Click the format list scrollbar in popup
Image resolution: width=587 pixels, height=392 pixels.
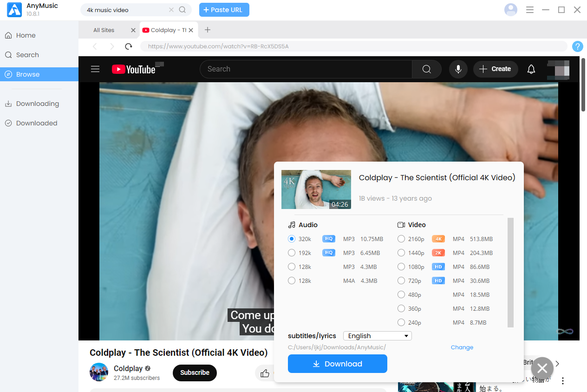coord(511,272)
